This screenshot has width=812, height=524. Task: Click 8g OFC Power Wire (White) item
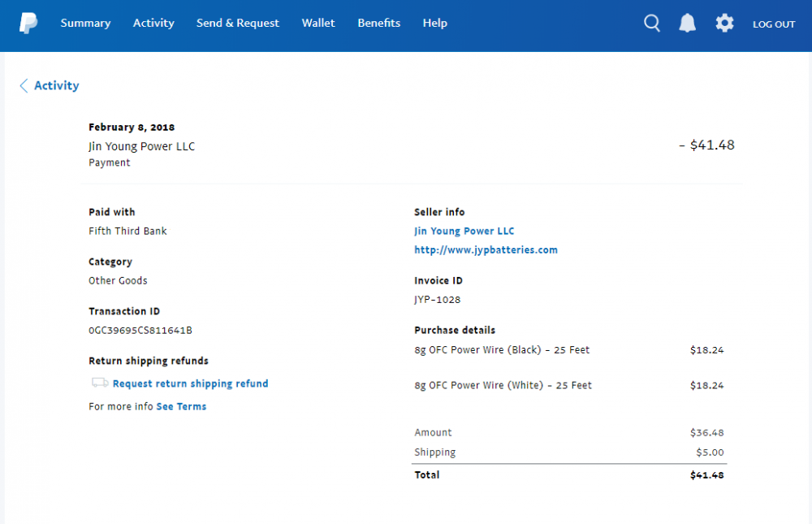[503, 385]
